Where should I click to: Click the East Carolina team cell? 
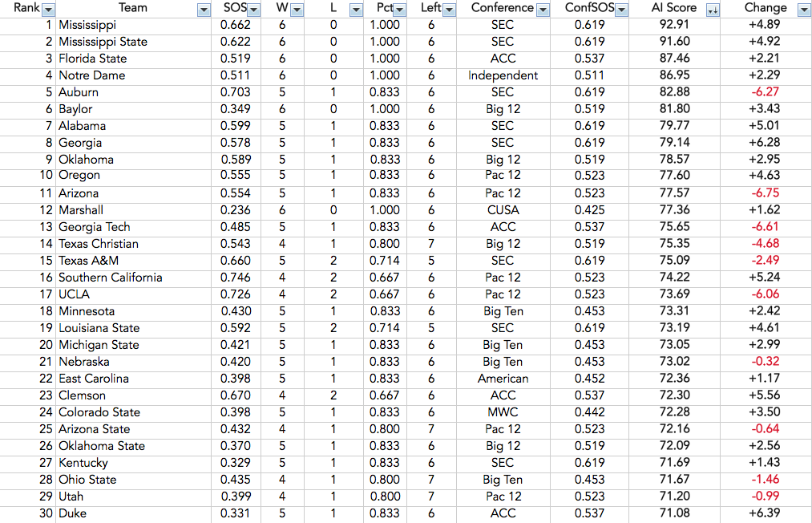click(x=133, y=379)
